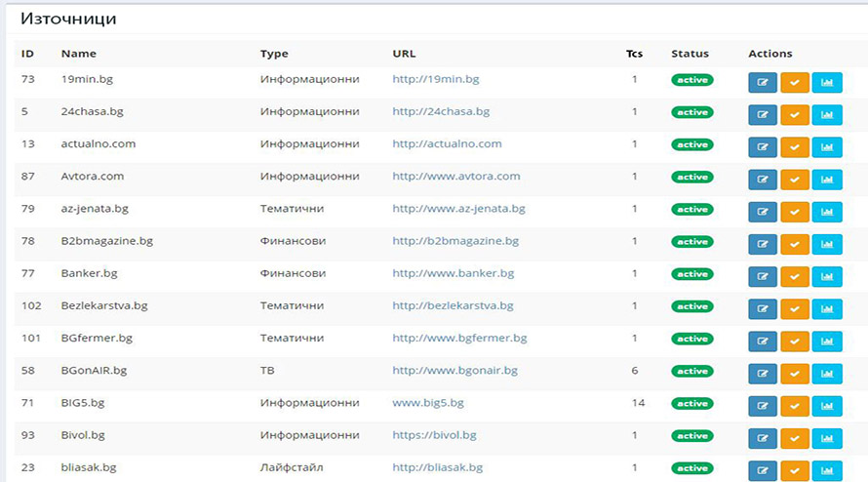Click orange checkmark for BIG5.bg
The width and height of the screenshot is (868, 482).
[x=795, y=406]
